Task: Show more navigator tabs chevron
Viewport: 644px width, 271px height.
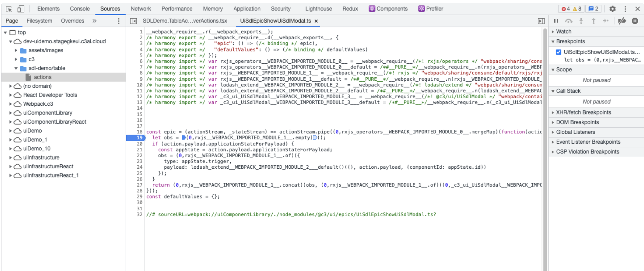Action: tap(94, 21)
